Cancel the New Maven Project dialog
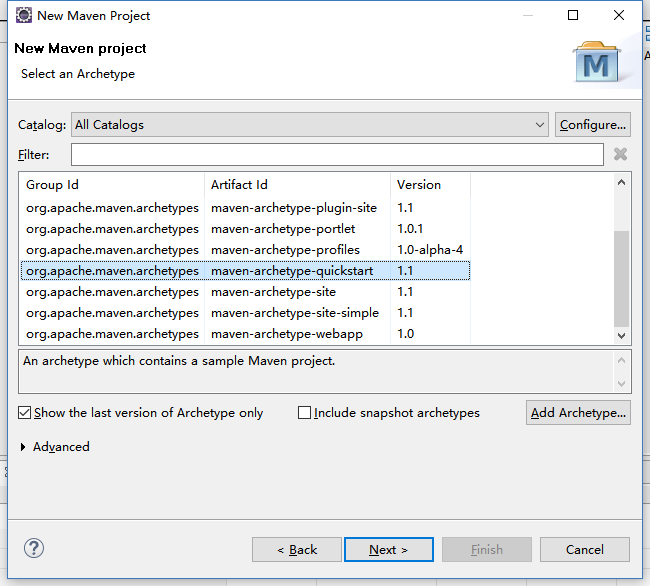This screenshot has height=586, width=650. [x=585, y=550]
